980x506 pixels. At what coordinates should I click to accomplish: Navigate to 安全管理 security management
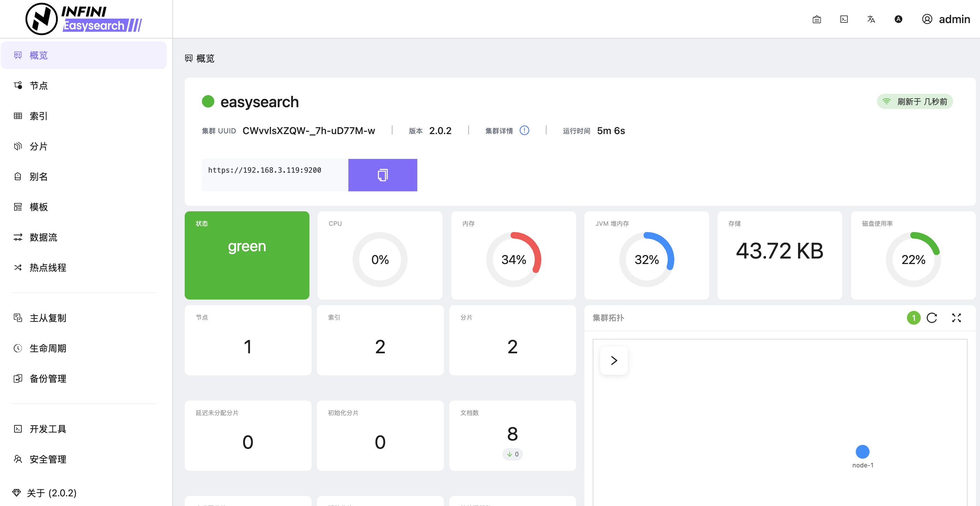(x=48, y=459)
